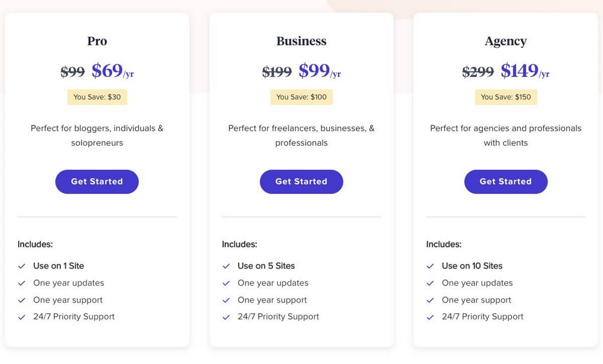Click Agency plan 24/7 Priority Support checkmark
Viewport: 603px width, 364px height.
431,317
